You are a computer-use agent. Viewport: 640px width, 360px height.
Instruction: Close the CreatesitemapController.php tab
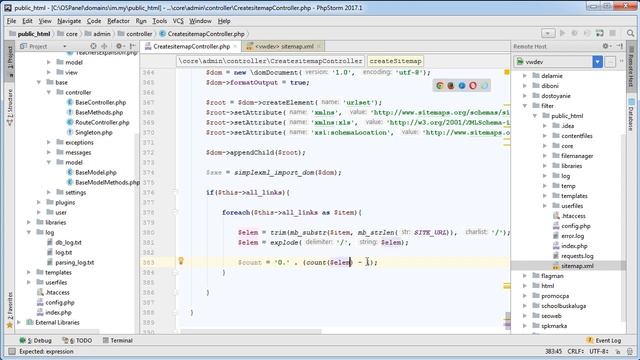235,47
